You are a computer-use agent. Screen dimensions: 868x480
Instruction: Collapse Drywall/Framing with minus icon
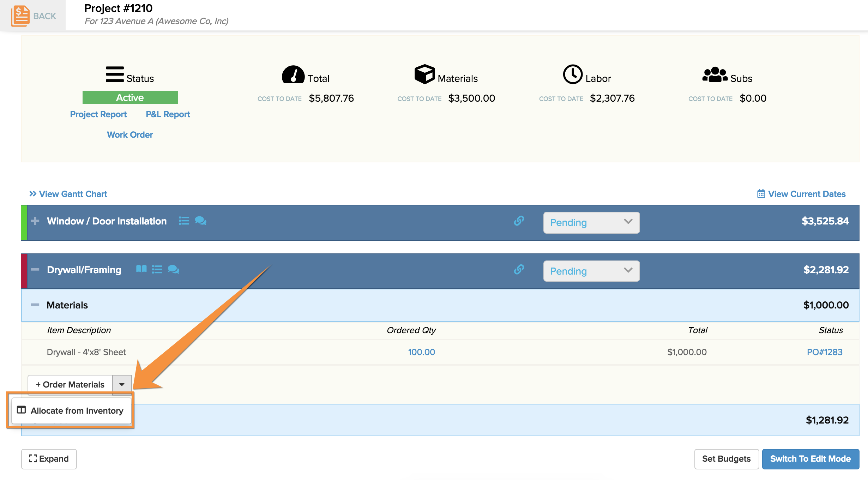[35, 269]
